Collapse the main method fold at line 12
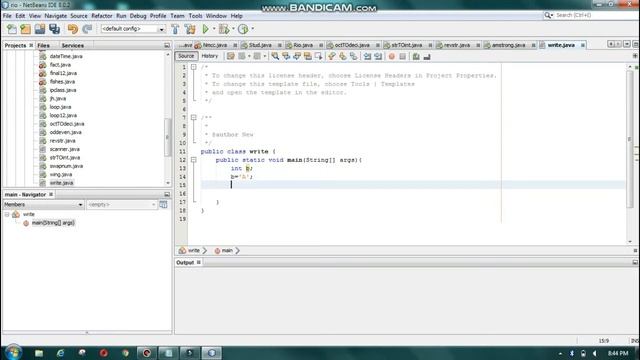This screenshot has height=360, width=640. pos(194,160)
